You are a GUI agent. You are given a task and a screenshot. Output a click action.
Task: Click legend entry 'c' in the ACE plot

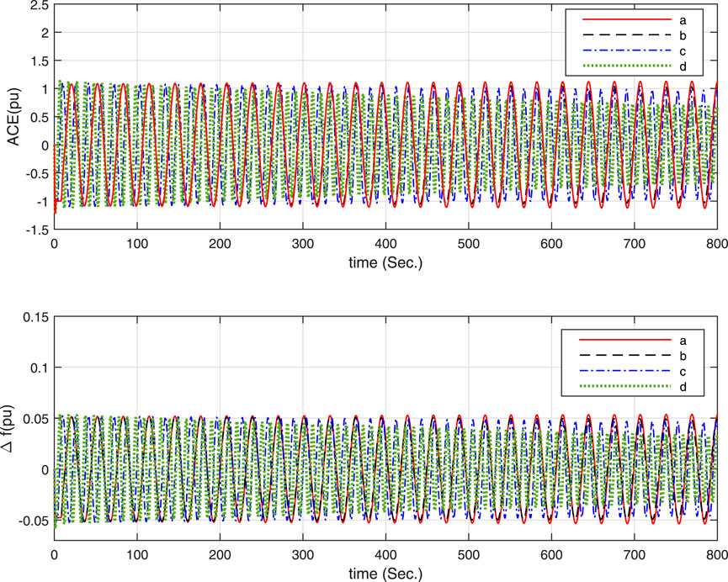682,51
